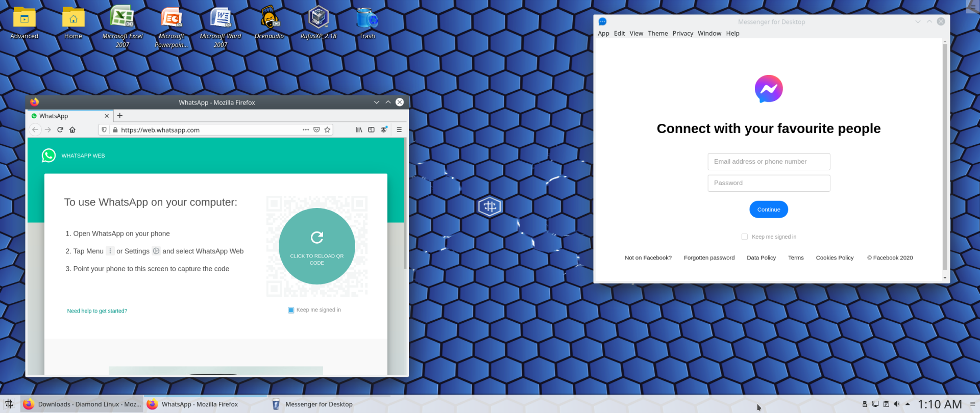Image resolution: width=980 pixels, height=413 pixels.
Task: Toggle Messenger Keep me signed in checkbox
Action: pyautogui.click(x=745, y=237)
